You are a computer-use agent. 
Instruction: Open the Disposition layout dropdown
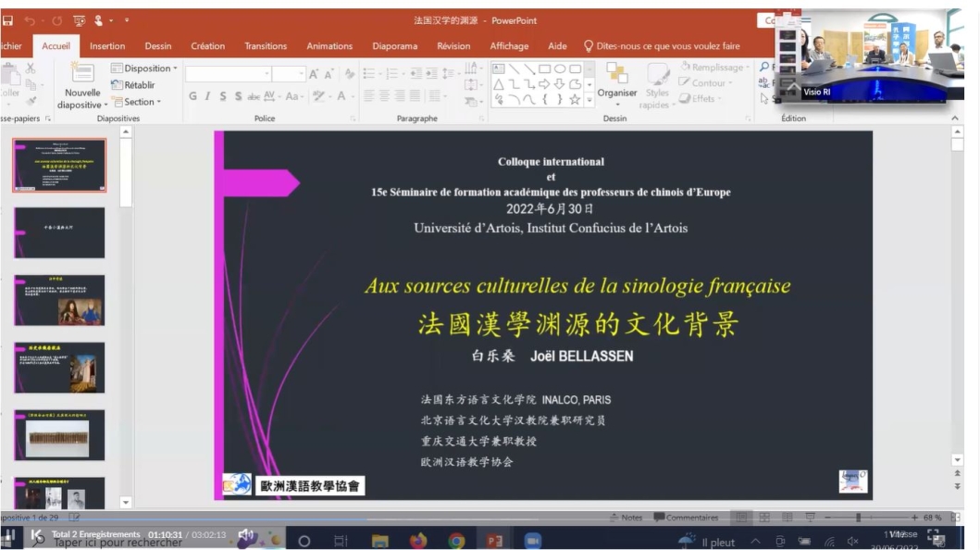pos(145,69)
